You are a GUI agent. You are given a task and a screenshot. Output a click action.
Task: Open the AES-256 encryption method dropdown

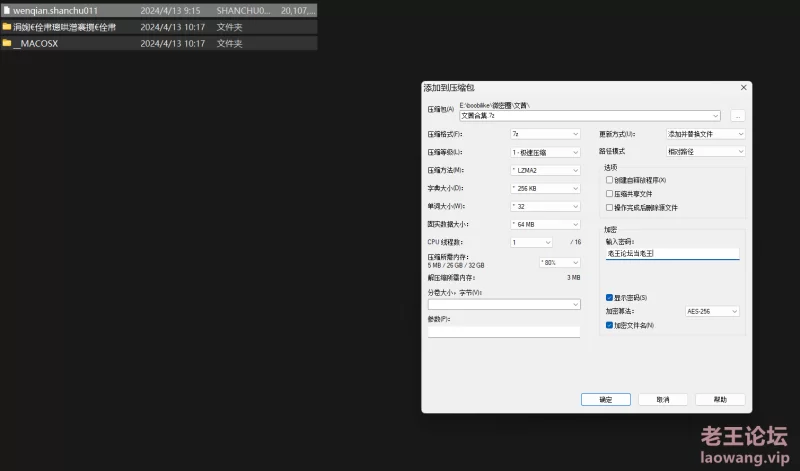pos(712,311)
